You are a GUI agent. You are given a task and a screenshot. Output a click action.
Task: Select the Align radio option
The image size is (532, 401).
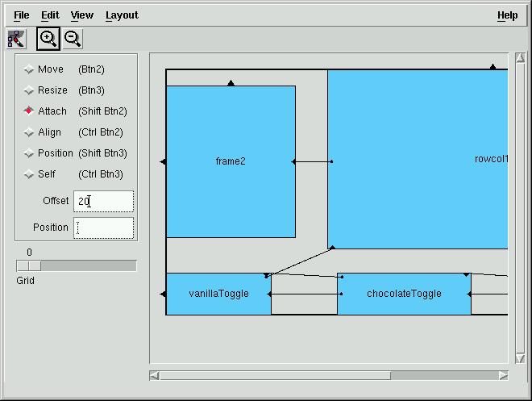pos(28,132)
